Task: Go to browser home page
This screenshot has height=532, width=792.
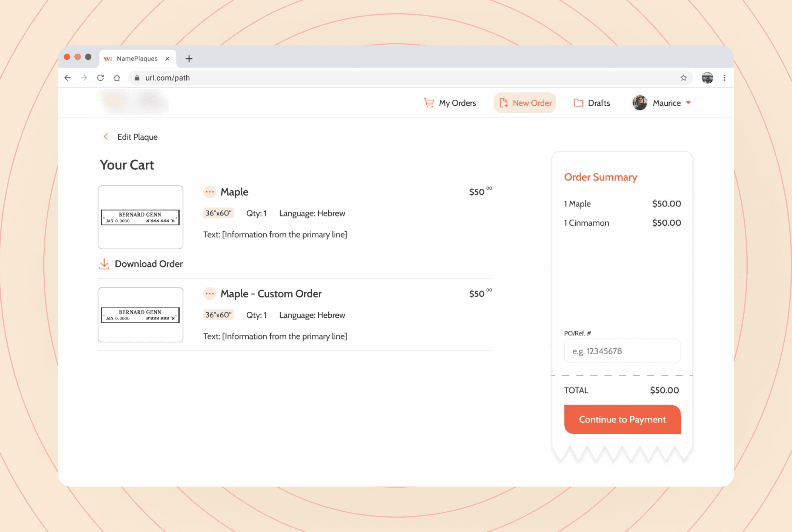Action: click(x=117, y=78)
